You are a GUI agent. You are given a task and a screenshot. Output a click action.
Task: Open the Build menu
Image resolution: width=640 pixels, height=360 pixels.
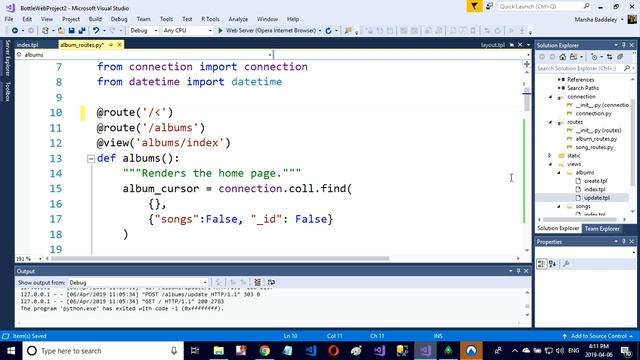(95, 19)
